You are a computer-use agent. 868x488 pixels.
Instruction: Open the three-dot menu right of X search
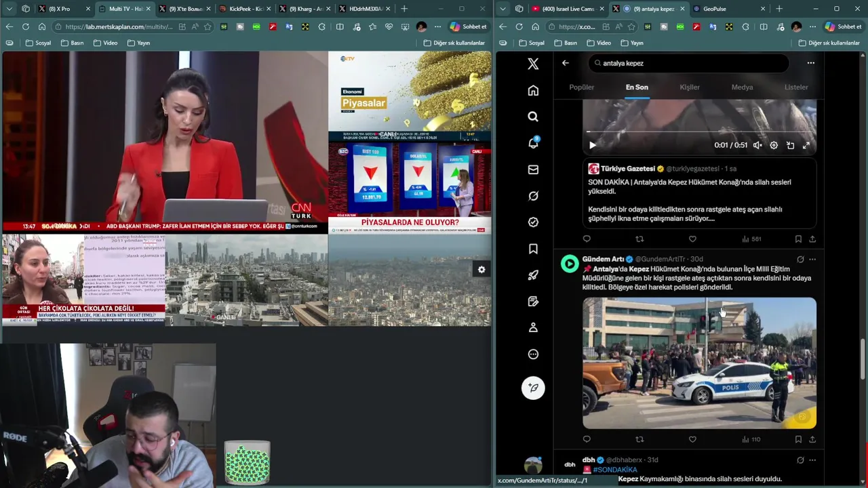pos(810,63)
